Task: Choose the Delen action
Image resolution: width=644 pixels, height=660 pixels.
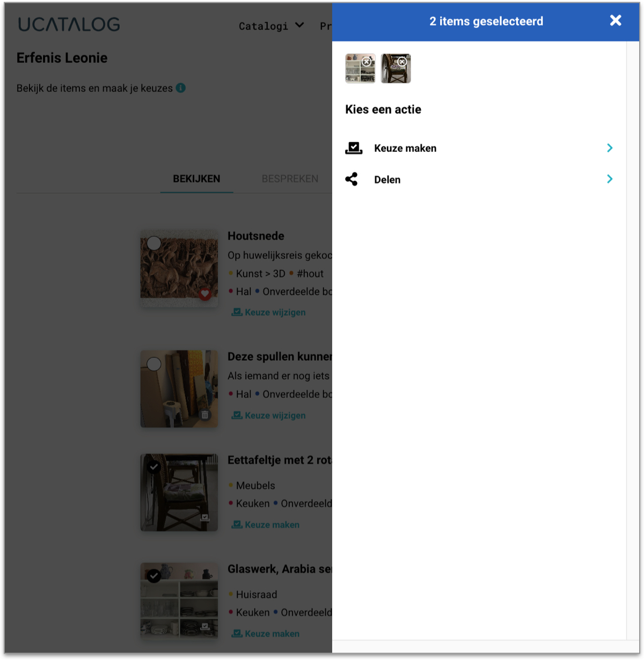Action: point(479,179)
